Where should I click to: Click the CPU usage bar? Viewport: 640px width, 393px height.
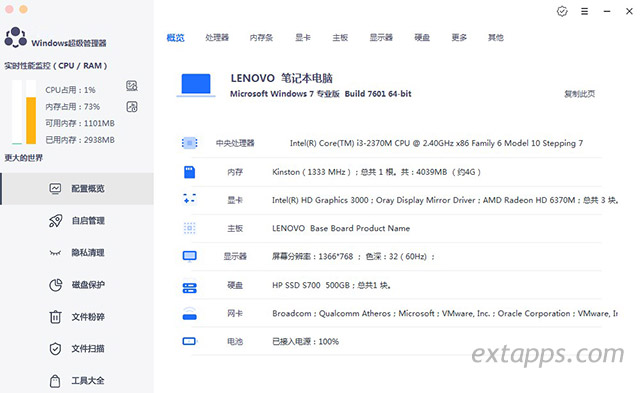[17, 112]
